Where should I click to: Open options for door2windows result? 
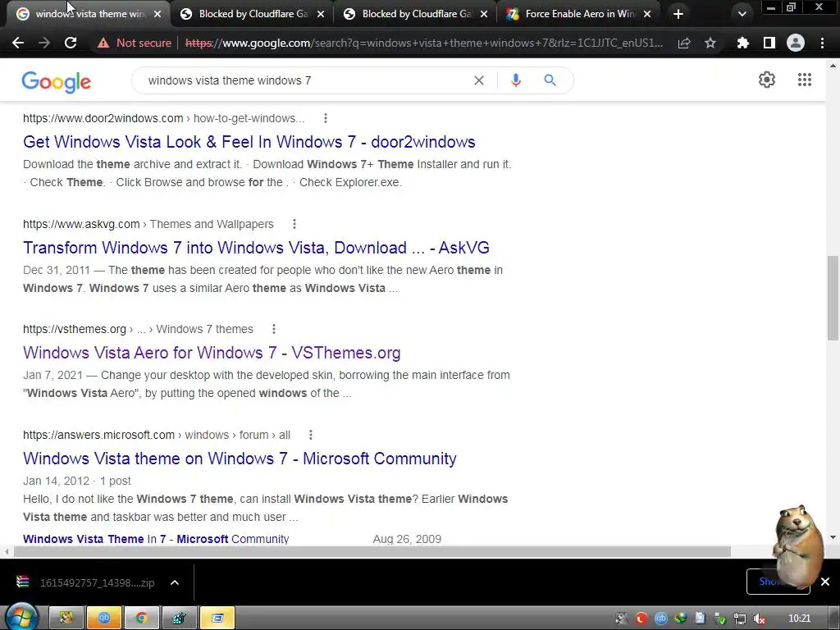[x=326, y=118]
